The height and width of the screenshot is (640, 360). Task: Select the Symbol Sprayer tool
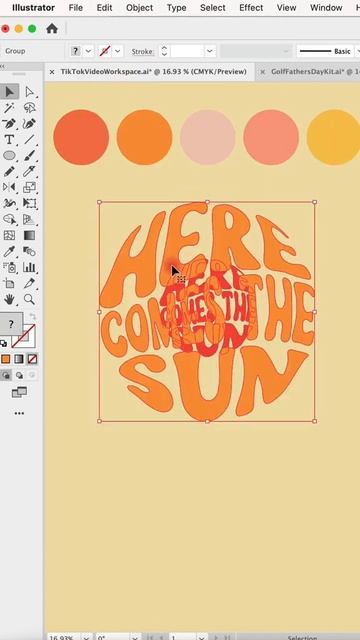(x=9, y=267)
